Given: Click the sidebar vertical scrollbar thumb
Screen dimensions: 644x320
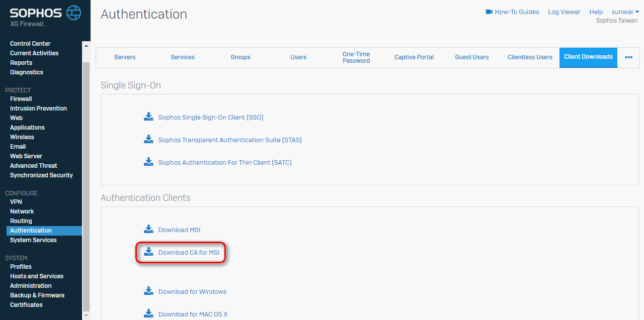Looking at the screenshot, I should [x=86, y=186].
